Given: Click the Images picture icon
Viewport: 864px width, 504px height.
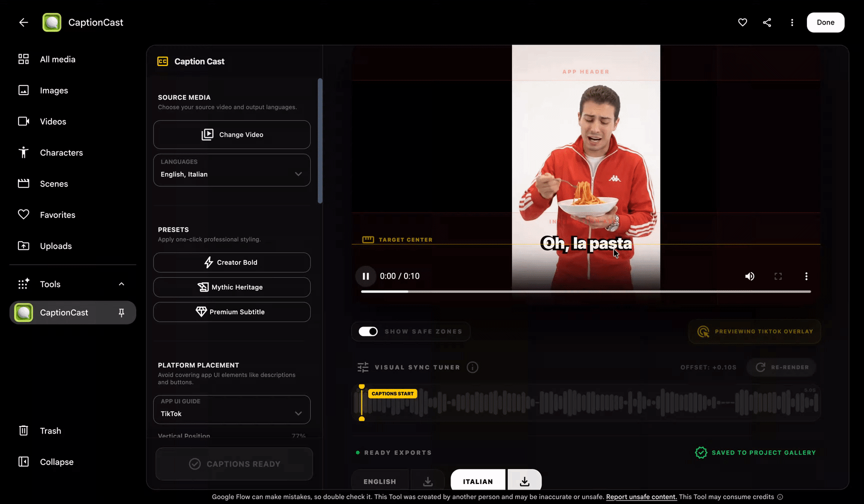Looking at the screenshot, I should click(x=23, y=90).
